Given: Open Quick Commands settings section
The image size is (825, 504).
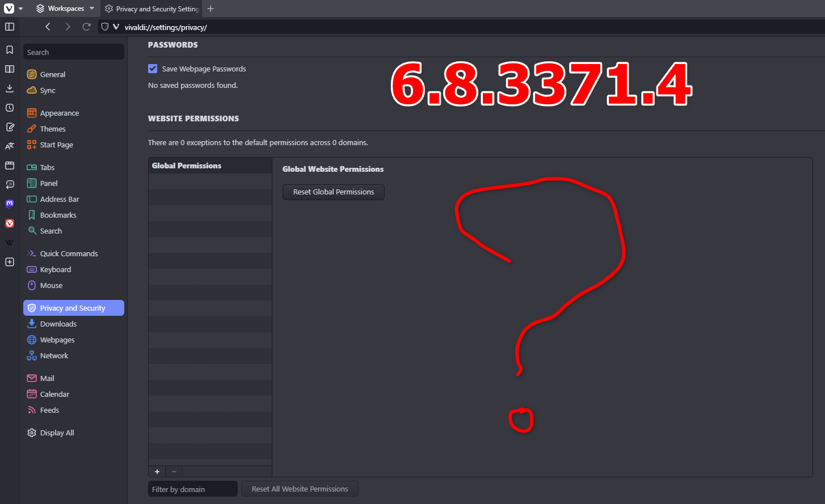Looking at the screenshot, I should 74,253.
